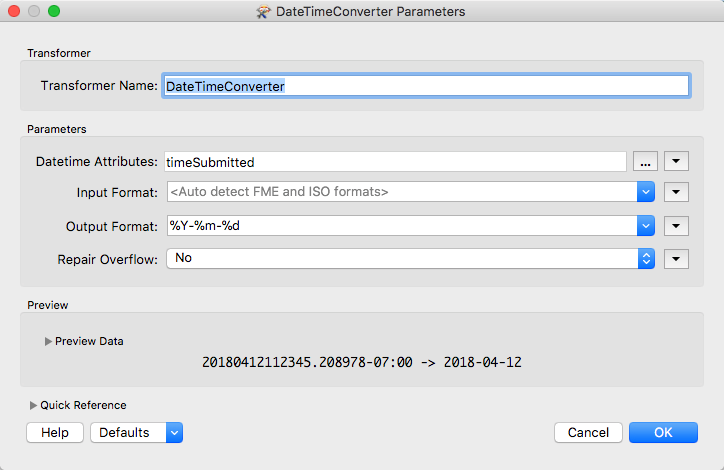The image size is (724, 470).
Task: Open the arrow menu for Datetime Attributes
Action: pyautogui.click(x=677, y=162)
